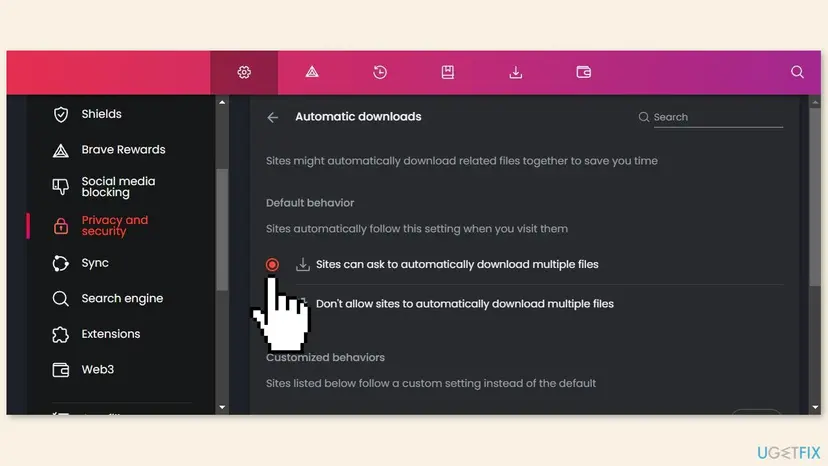Click 'Sites automatically follow this setting' text

coord(417,229)
